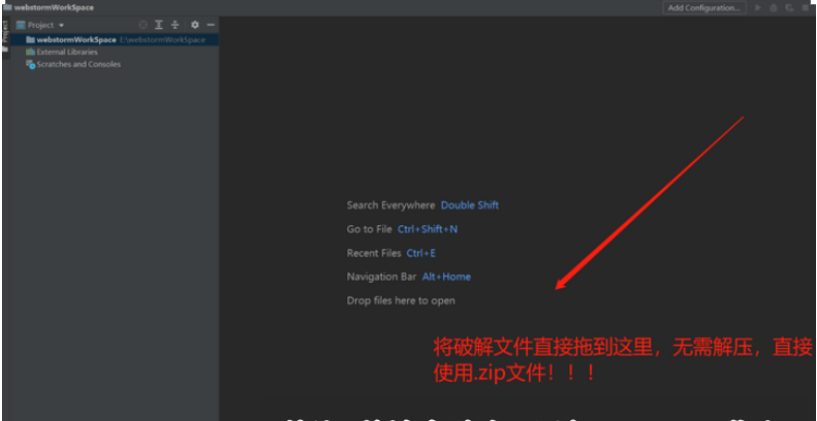Click the Navigation Bar hint
The height and width of the screenshot is (421, 817).
coord(381,277)
